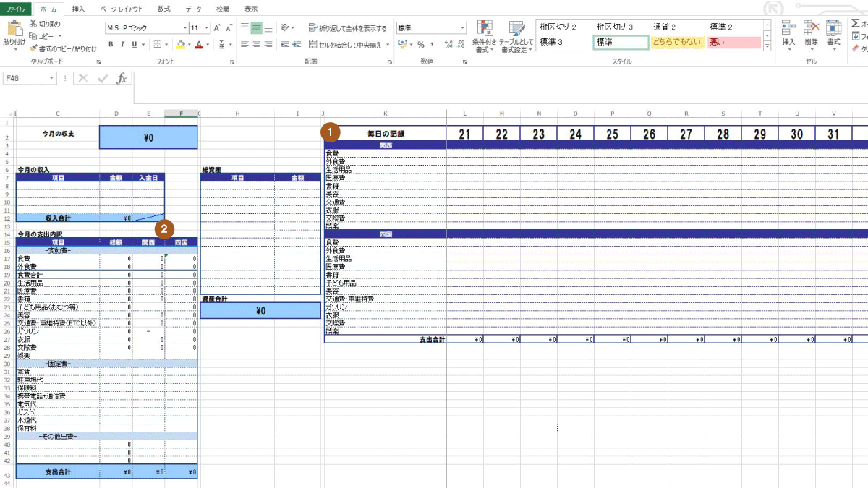The image size is (868, 488).
Task: Apply the 悪い (Bad) cell style
Action: tap(734, 42)
